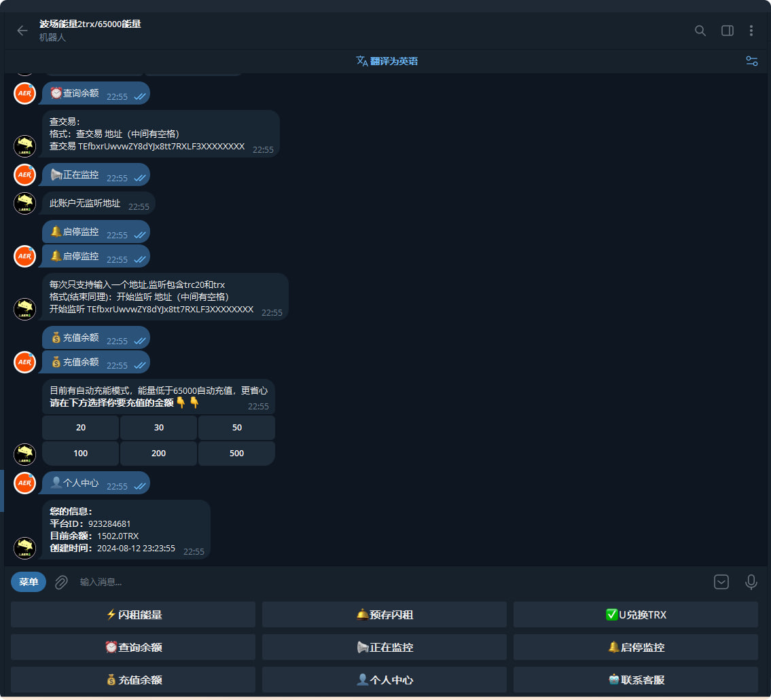Click 翻译为英语 translate bar
771x700 pixels.
387,61
